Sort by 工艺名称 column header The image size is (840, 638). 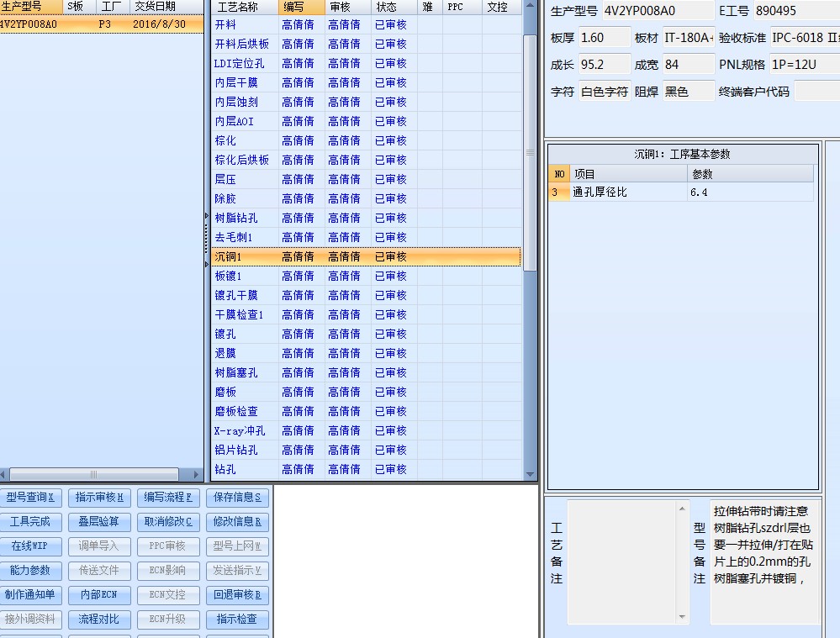pyautogui.click(x=245, y=7)
